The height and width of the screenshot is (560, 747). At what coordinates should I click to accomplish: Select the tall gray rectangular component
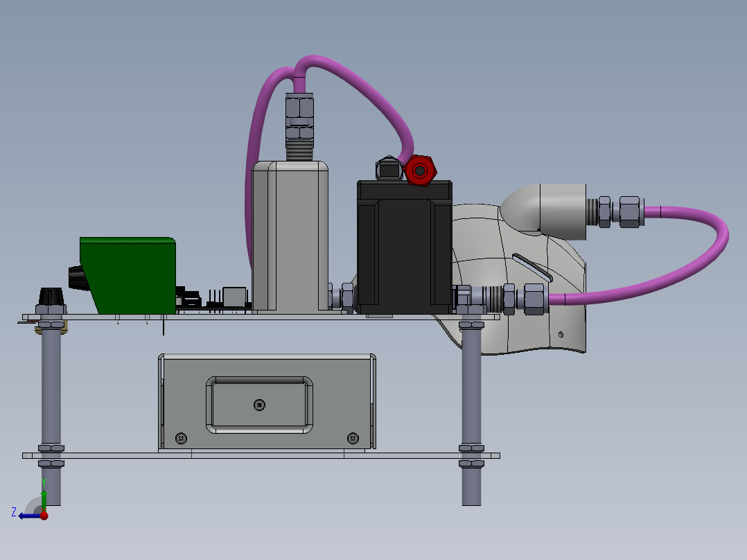point(290,236)
